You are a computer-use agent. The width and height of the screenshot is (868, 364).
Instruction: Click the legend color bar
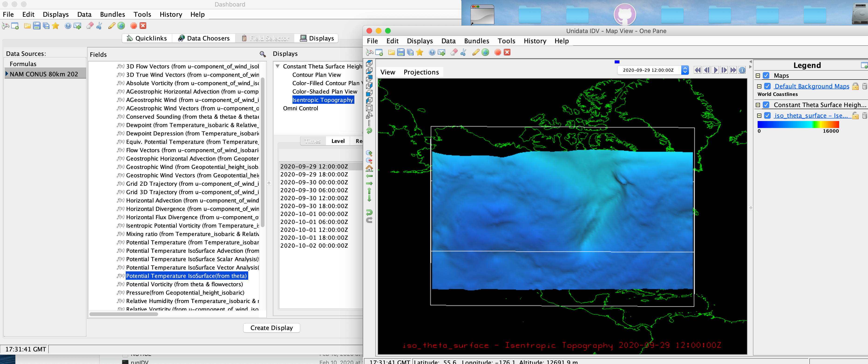798,124
